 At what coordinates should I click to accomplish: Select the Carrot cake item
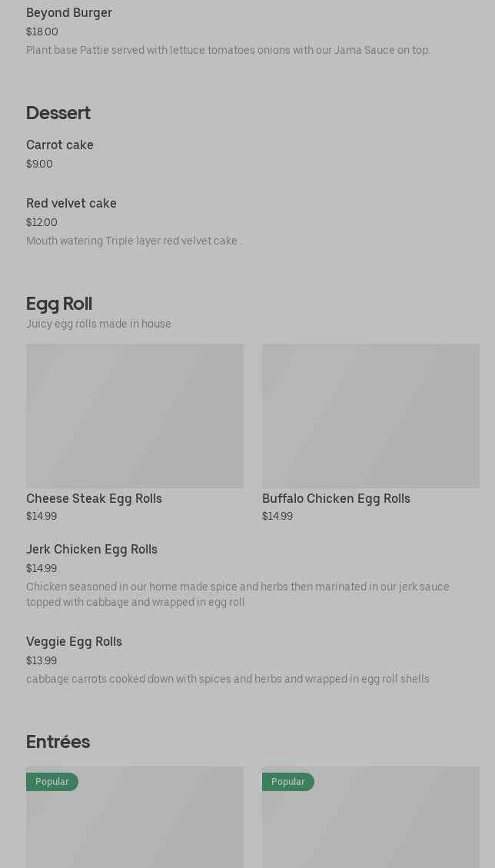click(60, 145)
